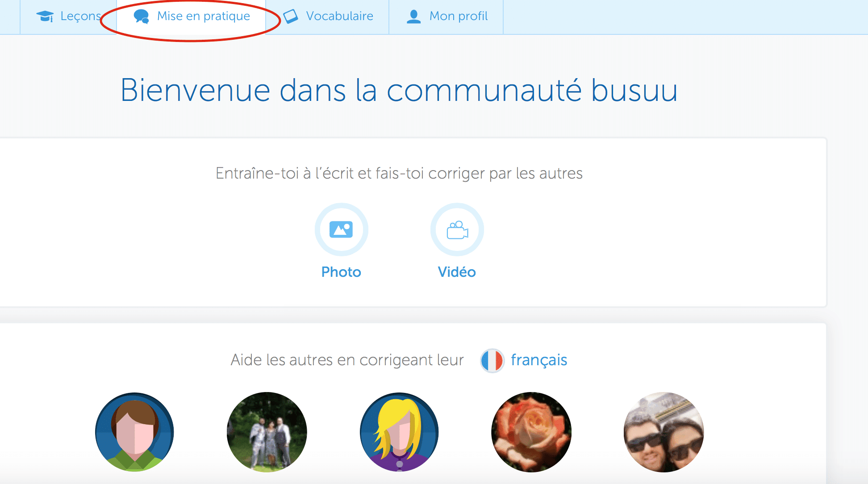Click the text Aide les autres en corrigeant leur

coord(347,360)
